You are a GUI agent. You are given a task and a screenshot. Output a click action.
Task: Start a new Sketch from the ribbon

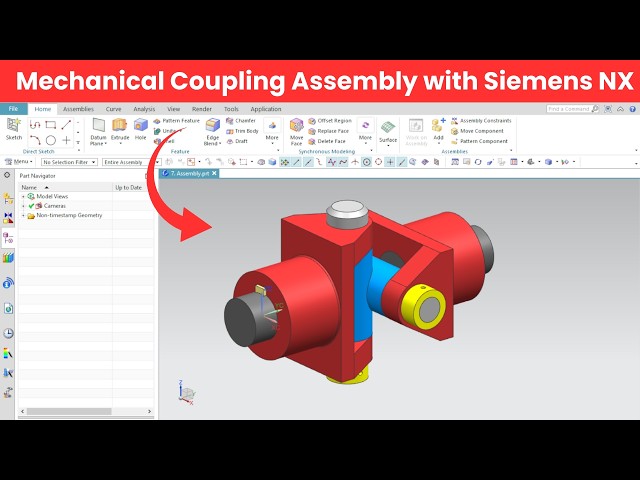click(x=13, y=129)
